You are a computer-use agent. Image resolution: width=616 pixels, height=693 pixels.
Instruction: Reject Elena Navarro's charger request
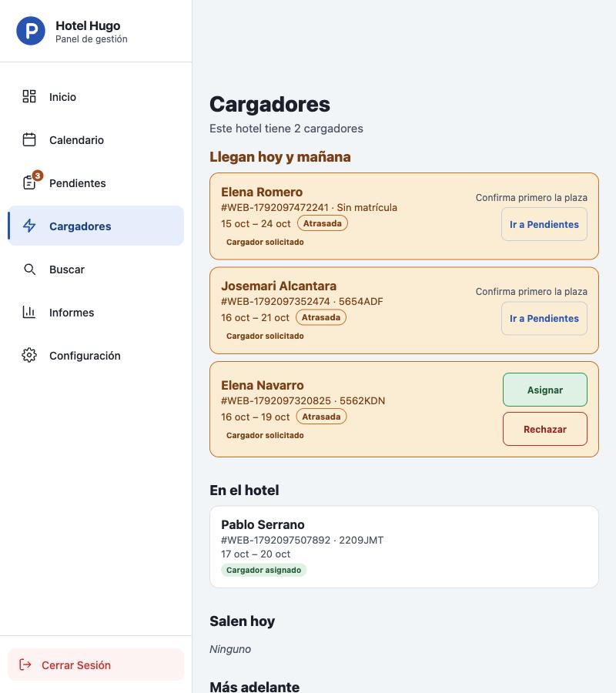tap(545, 429)
